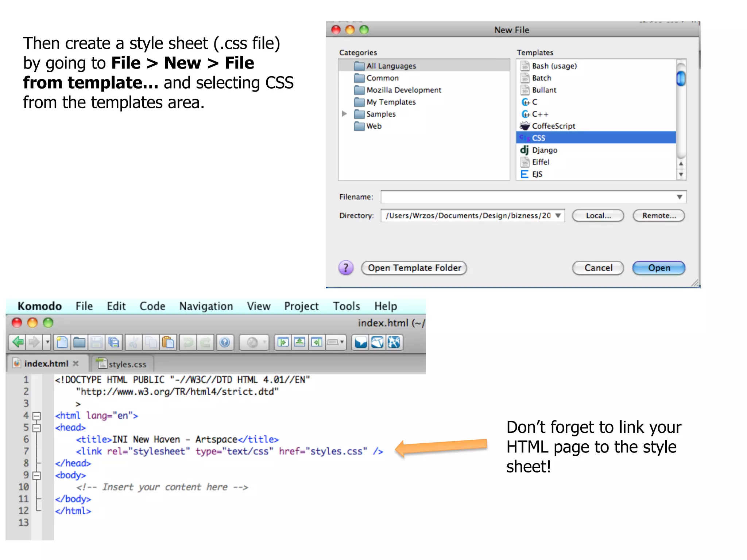Select the Mozilla Development category folder

pos(424,90)
